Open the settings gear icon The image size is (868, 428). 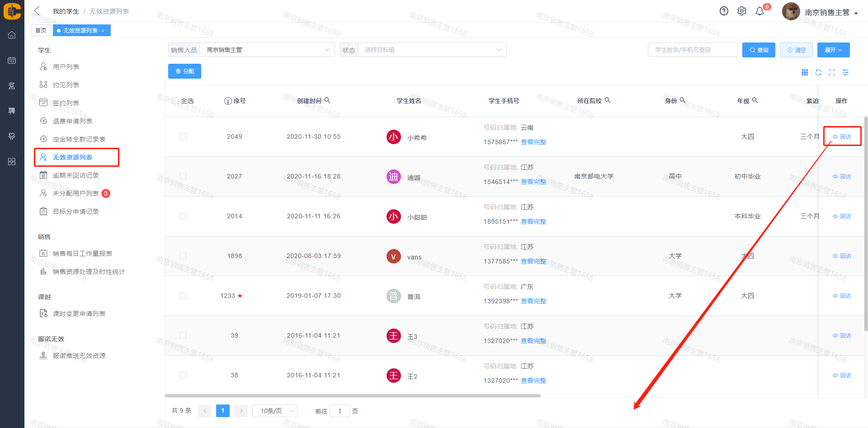742,11
